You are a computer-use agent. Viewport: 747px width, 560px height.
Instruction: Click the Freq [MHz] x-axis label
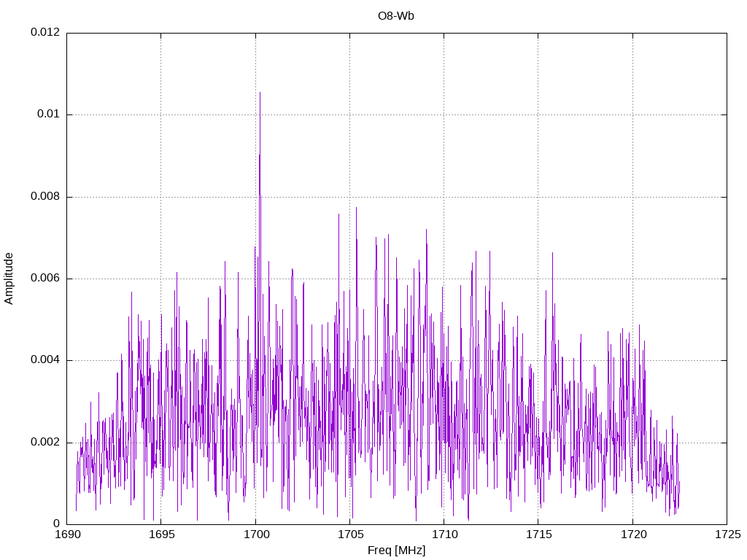pyautogui.click(x=396, y=551)
